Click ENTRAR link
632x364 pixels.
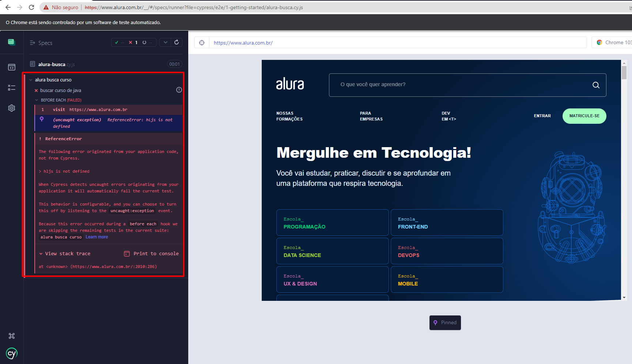pos(542,116)
